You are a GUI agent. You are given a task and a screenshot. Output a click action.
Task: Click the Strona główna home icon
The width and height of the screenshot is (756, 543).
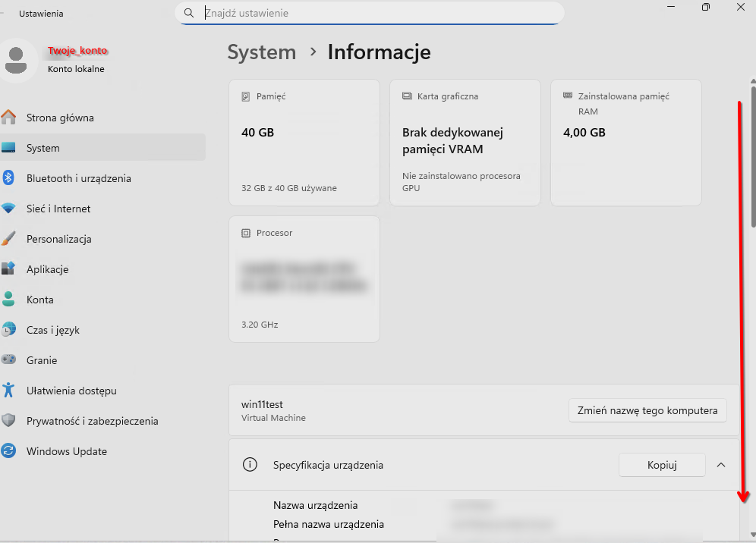click(8, 118)
